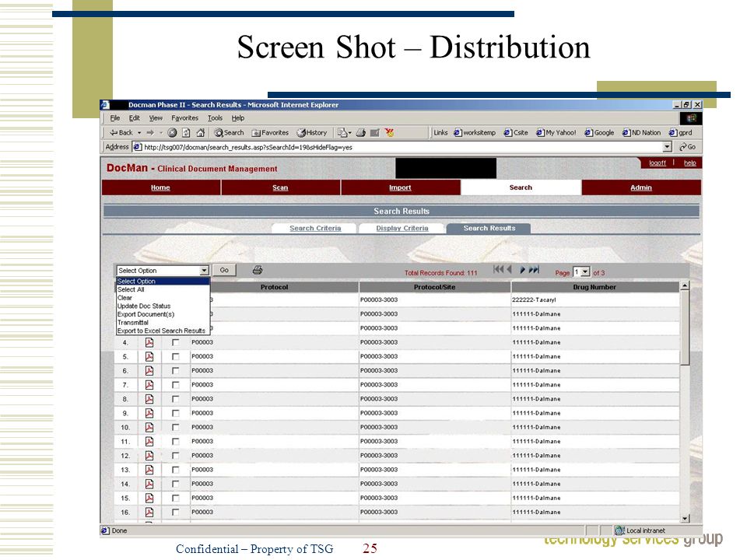Open the Edit menu
747x560 pixels.
[135, 118]
